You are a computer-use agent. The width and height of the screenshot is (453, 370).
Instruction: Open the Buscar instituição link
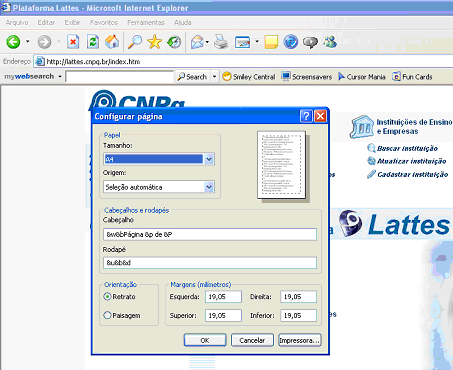[x=407, y=148]
